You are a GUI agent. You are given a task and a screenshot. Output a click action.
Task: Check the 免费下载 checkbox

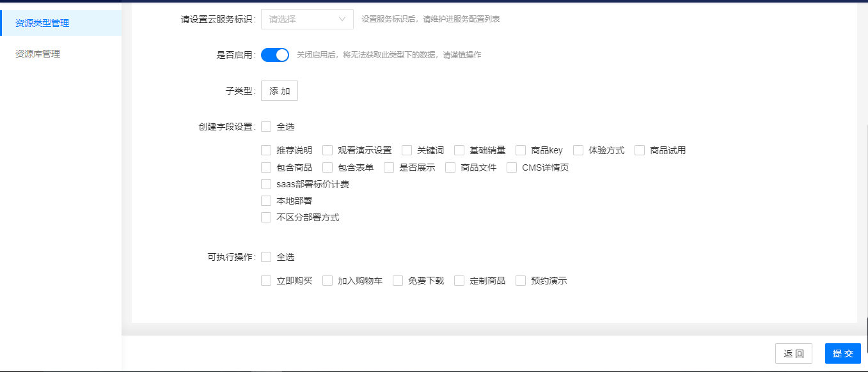[398, 281]
